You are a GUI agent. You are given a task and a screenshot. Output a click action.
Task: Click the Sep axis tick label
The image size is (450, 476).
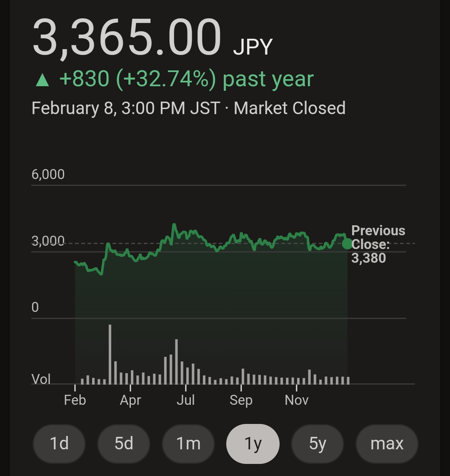241,400
